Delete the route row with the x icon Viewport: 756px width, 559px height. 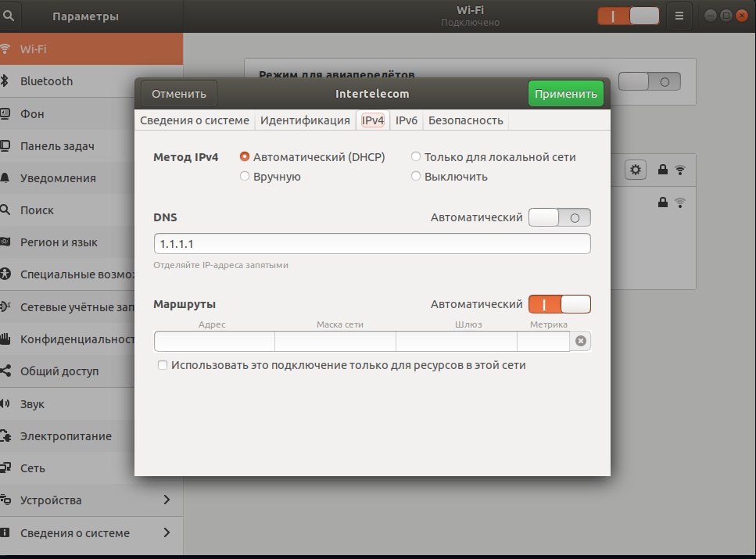581,341
